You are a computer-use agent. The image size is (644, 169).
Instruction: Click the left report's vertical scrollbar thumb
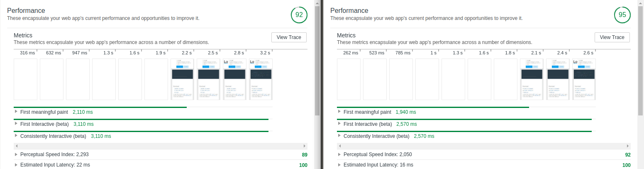coord(317,58)
